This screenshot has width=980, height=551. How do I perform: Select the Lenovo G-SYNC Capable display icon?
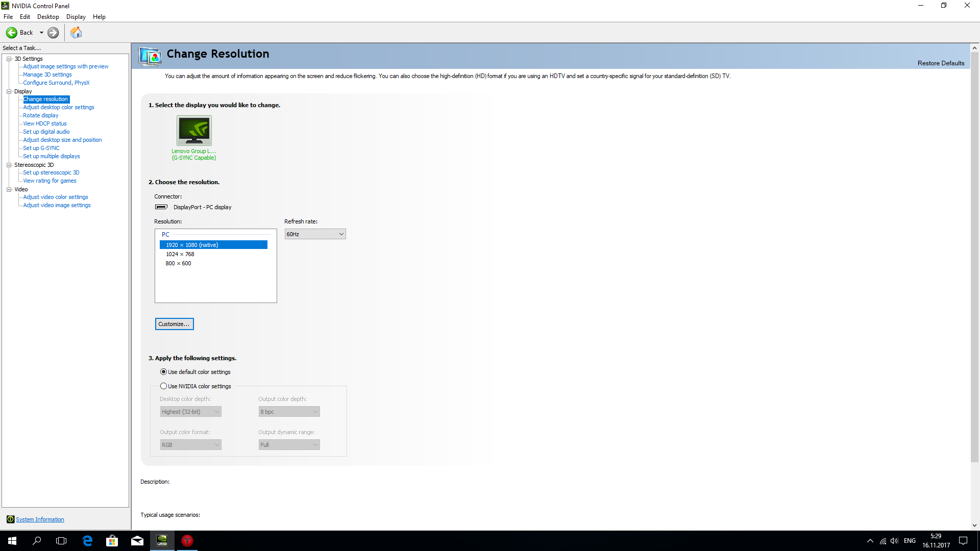194,131
